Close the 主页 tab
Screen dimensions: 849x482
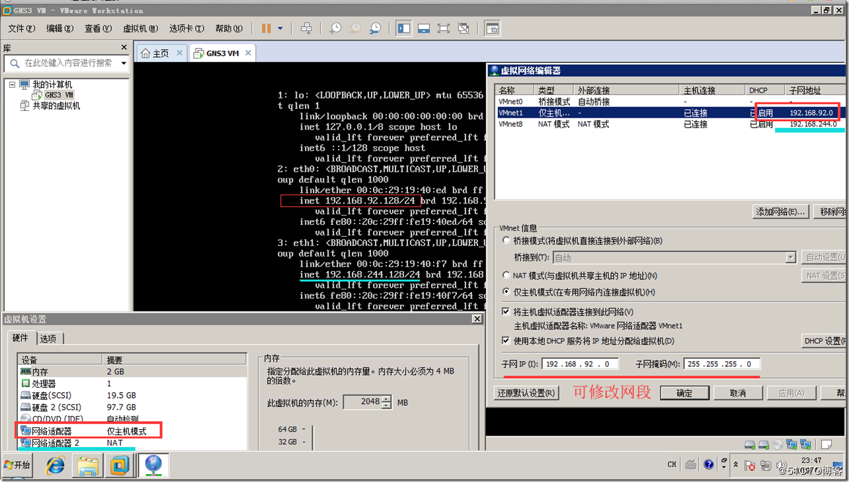pos(180,53)
